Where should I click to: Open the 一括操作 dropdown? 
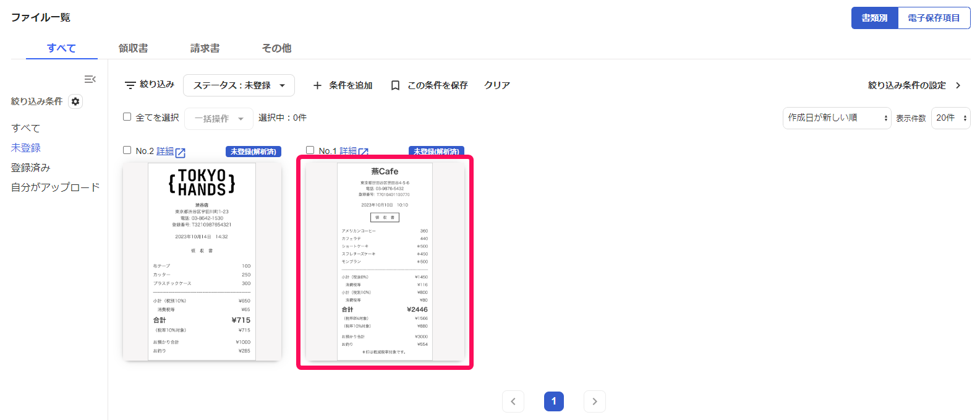click(219, 119)
